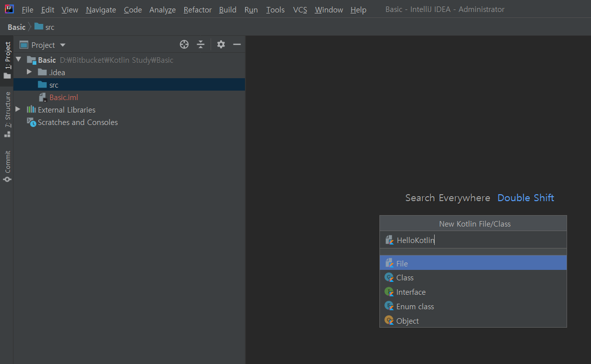Open Project panel settings gear
The width and height of the screenshot is (591, 364).
pos(221,44)
